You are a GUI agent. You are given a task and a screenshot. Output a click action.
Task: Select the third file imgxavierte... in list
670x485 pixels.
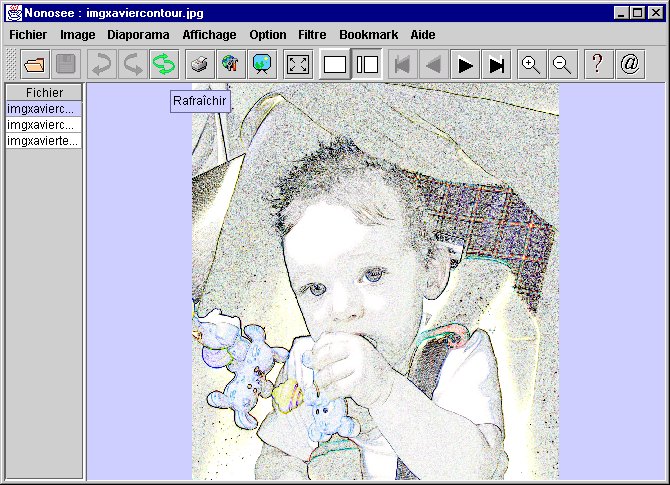[x=44, y=141]
